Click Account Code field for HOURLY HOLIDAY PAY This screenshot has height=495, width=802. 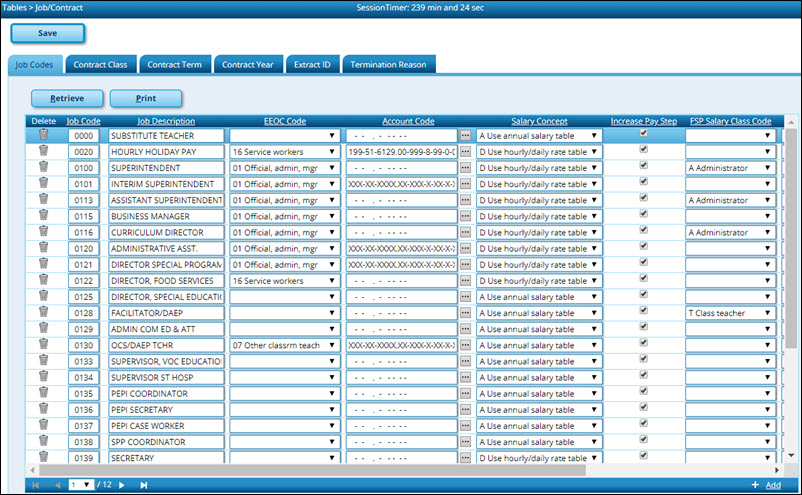point(402,152)
